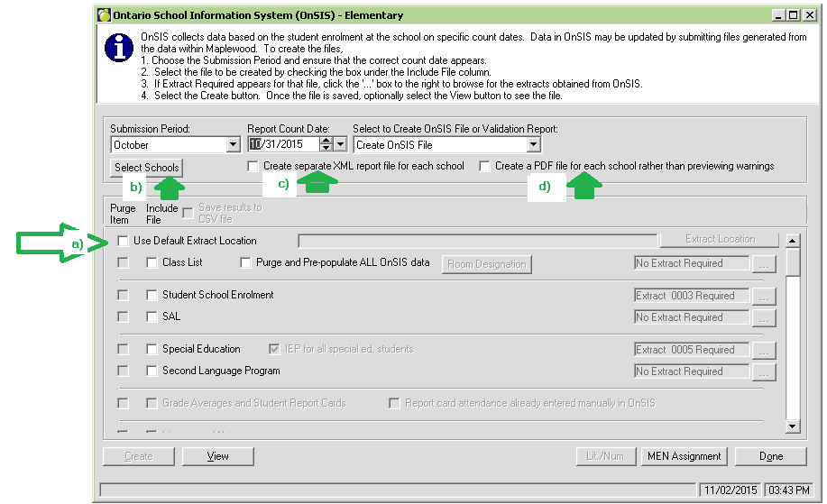The image size is (827, 504).
Task: Click the Select Schools button
Action: coord(147,168)
